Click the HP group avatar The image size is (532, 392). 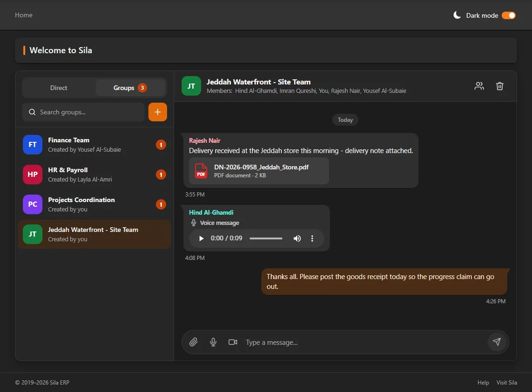point(33,175)
